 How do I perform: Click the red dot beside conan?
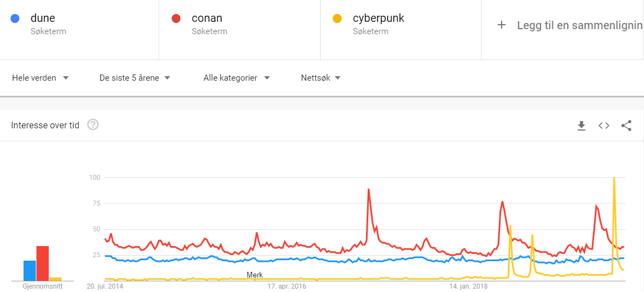pyautogui.click(x=176, y=18)
